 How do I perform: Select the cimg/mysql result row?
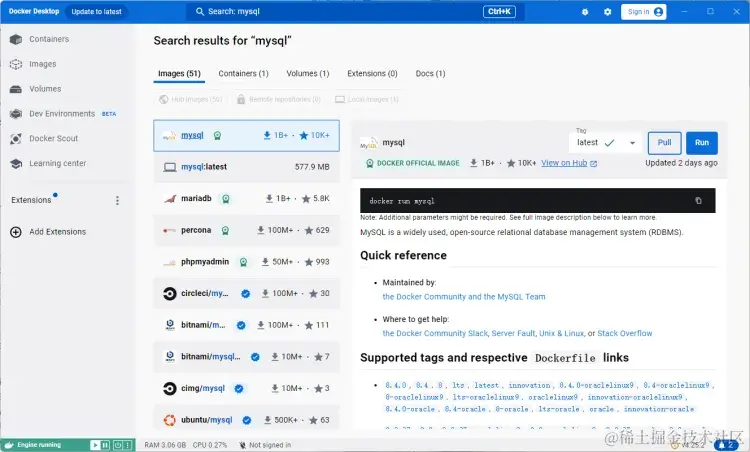tap(246, 388)
